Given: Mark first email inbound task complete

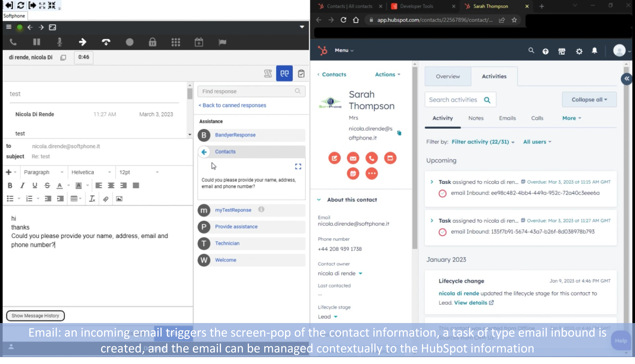Looking at the screenshot, I should (442, 193).
